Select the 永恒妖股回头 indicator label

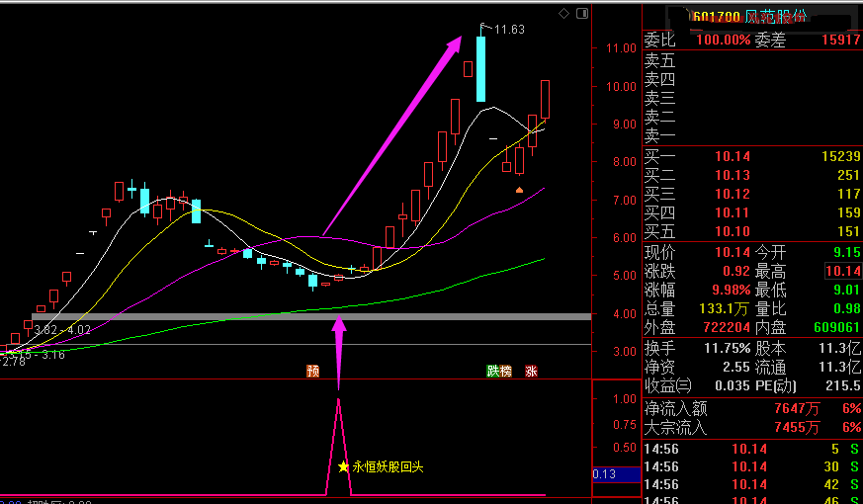tap(388, 467)
